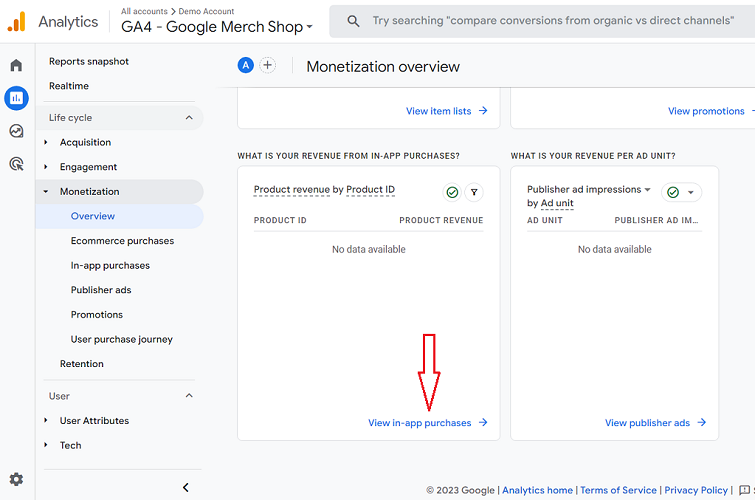Click the AD UNIT column header
This screenshot has width=755, height=500.
[x=545, y=220]
